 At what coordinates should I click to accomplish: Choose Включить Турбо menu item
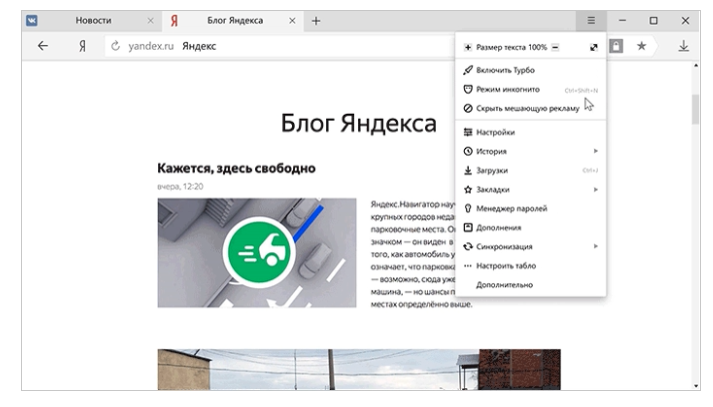pos(531,70)
